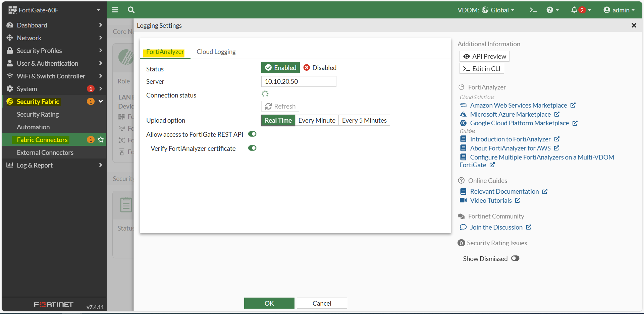Screen dimensions: 644x314
Task: Open the search magnifier icon
Action: (131, 10)
